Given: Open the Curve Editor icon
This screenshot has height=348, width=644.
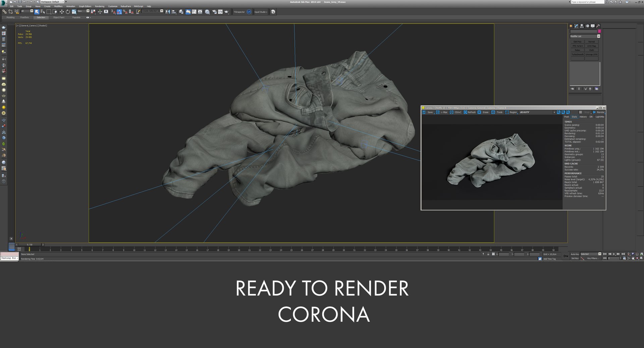Looking at the screenshot, I should [194, 12].
